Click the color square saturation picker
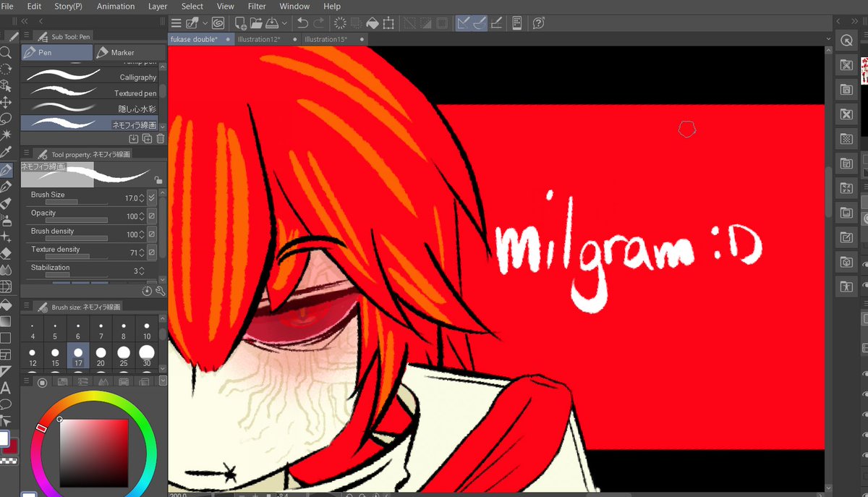 93,453
